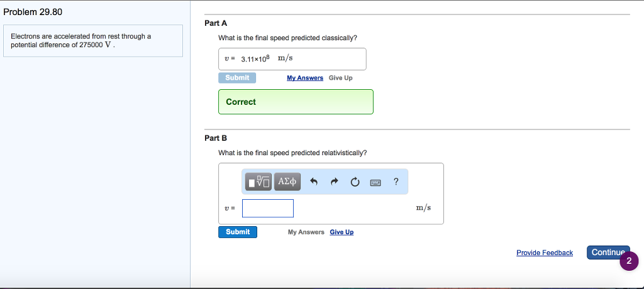Click the problem statement box about electrons
This screenshot has height=289, width=644.
93,41
